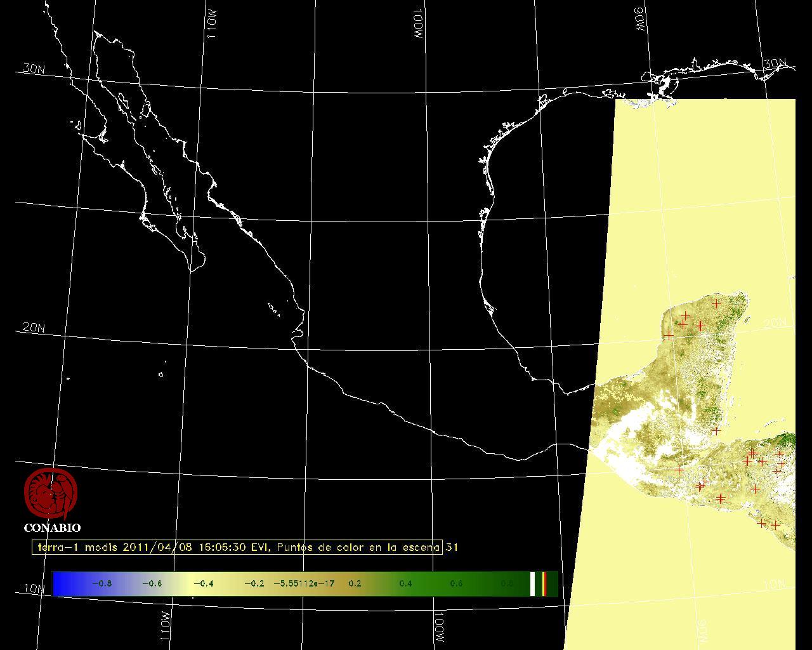Click the 100W longitude label at bottom
812x650 pixels.
click(x=439, y=627)
